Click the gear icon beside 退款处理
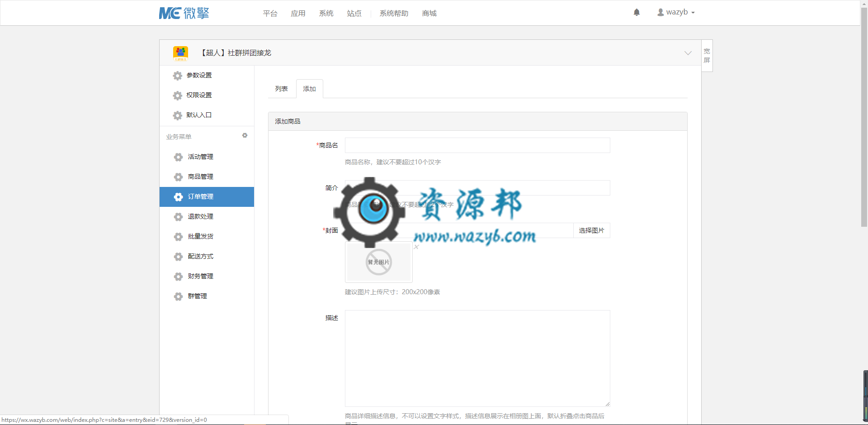This screenshot has width=868, height=425. pyautogui.click(x=179, y=217)
